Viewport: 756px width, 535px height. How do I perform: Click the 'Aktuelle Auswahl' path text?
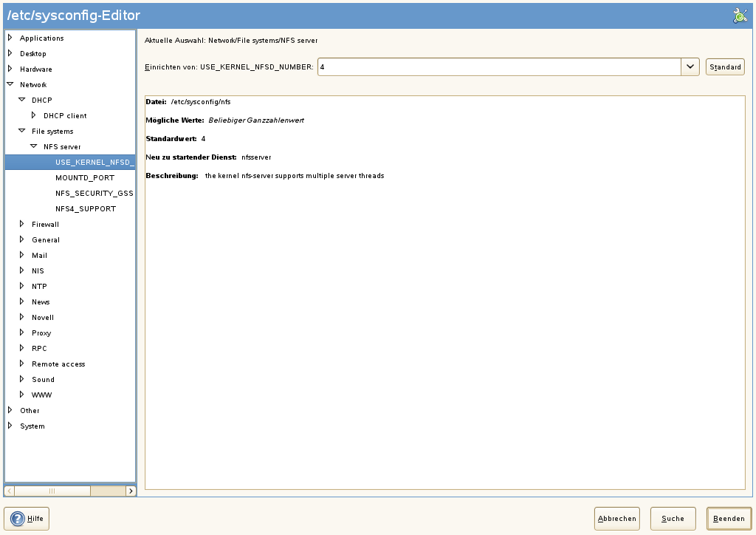tap(231, 41)
